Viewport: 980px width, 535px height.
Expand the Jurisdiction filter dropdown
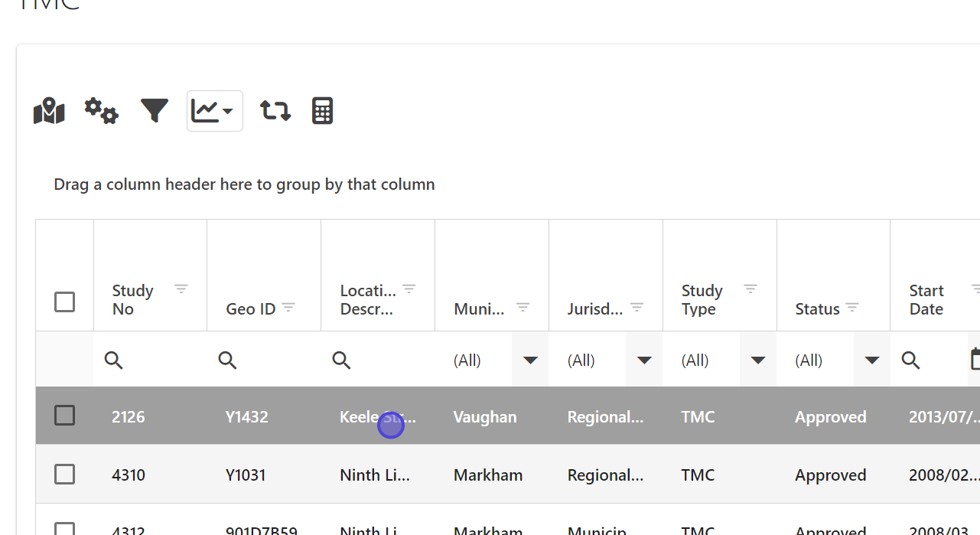[x=644, y=360]
